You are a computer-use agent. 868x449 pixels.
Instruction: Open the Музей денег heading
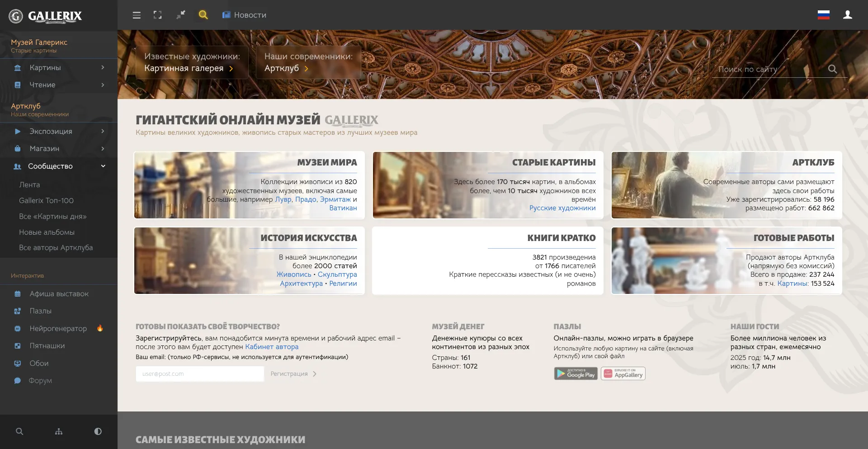[458, 326]
